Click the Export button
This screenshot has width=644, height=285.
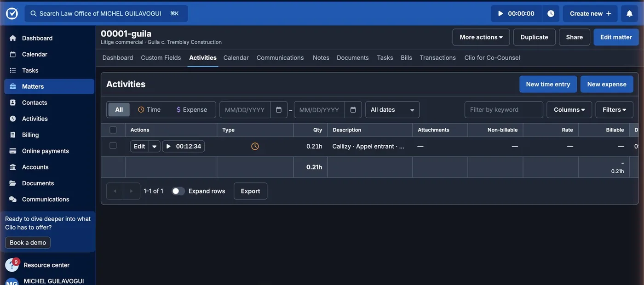pyautogui.click(x=251, y=191)
